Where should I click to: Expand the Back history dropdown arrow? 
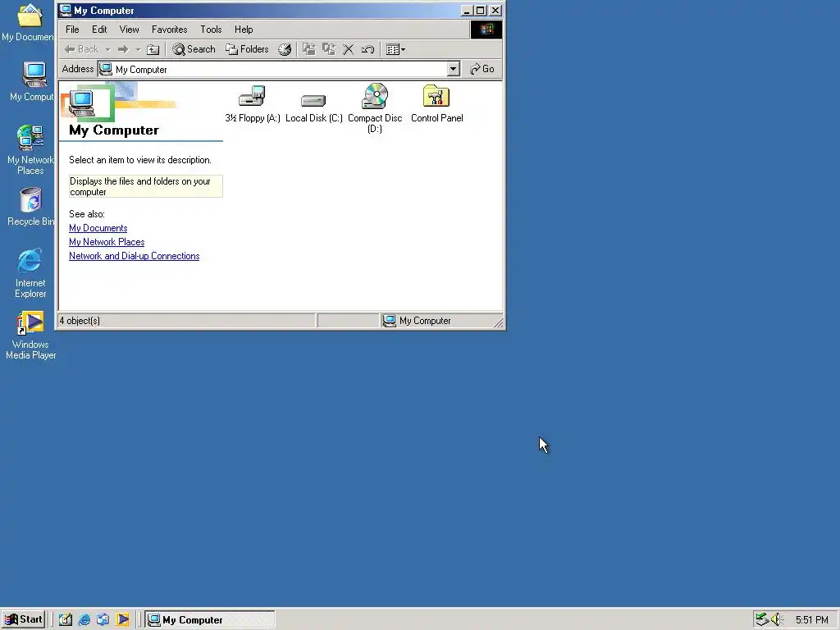coord(107,49)
